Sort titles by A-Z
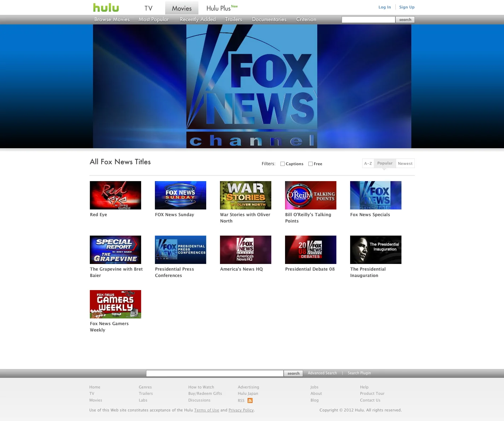Image resolution: width=504 pixels, height=421 pixels. [368, 163]
